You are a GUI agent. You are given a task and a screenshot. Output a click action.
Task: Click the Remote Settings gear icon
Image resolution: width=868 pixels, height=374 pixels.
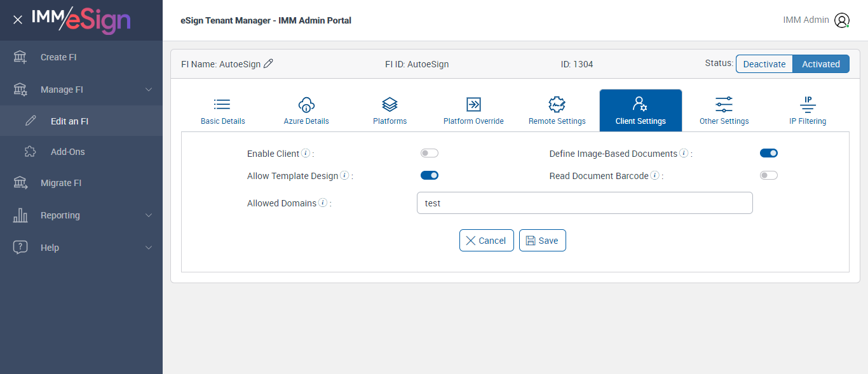click(x=557, y=104)
